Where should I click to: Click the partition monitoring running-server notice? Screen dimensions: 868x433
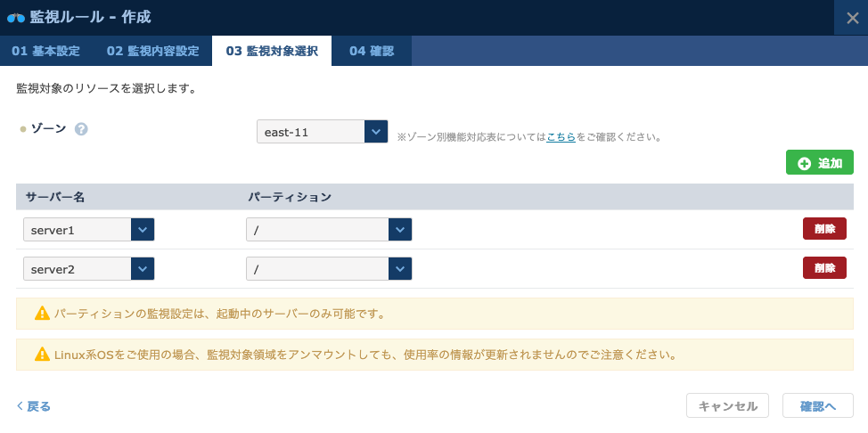pos(219,314)
